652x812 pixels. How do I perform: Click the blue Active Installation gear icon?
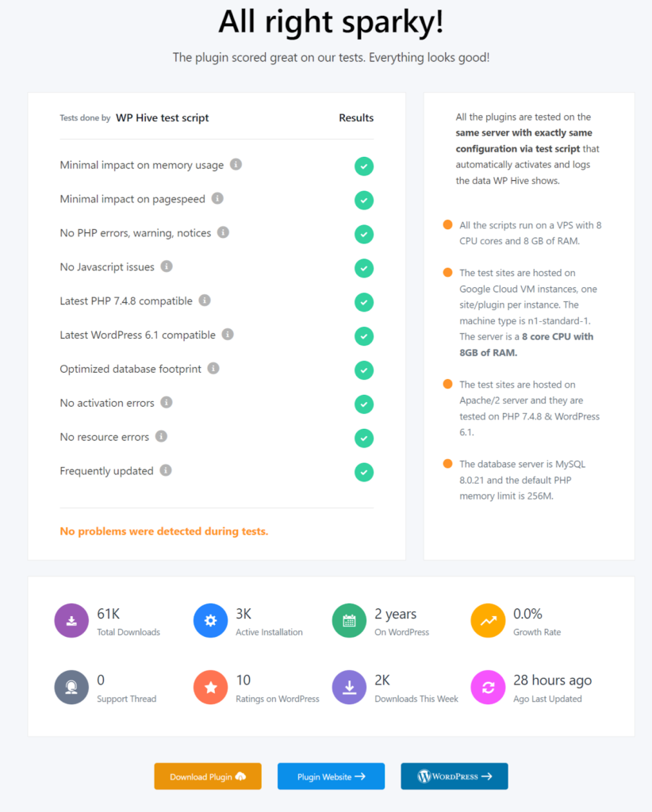[x=210, y=621]
